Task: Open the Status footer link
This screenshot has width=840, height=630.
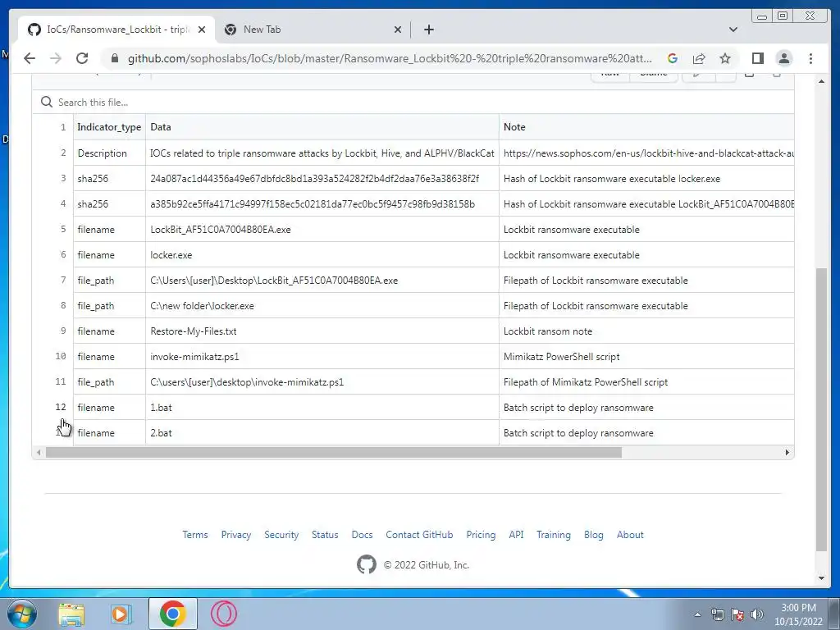Action: pos(325,535)
